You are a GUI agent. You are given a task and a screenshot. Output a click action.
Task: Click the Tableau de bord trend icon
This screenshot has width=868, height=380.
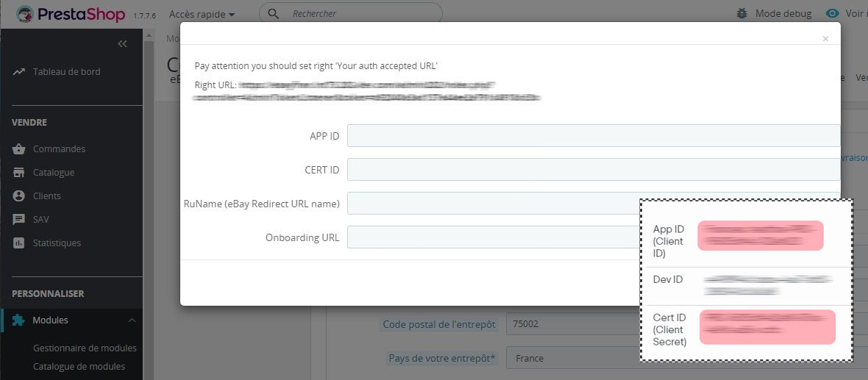pos(18,72)
